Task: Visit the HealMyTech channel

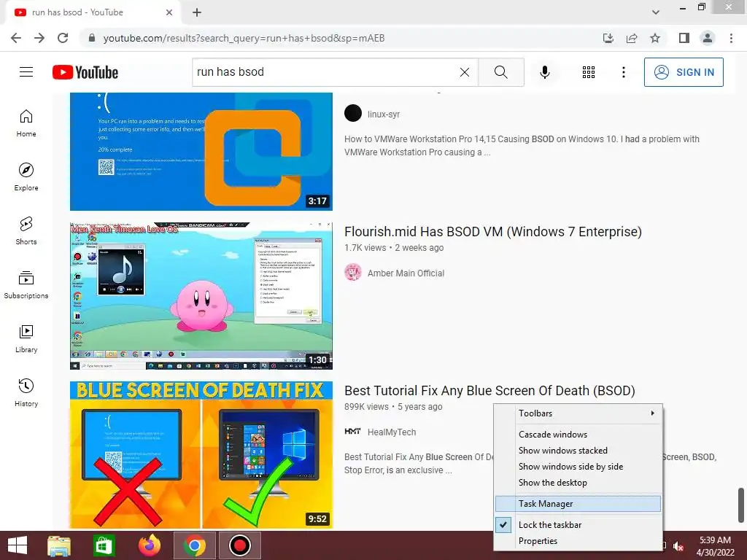Action: pos(392,432)
